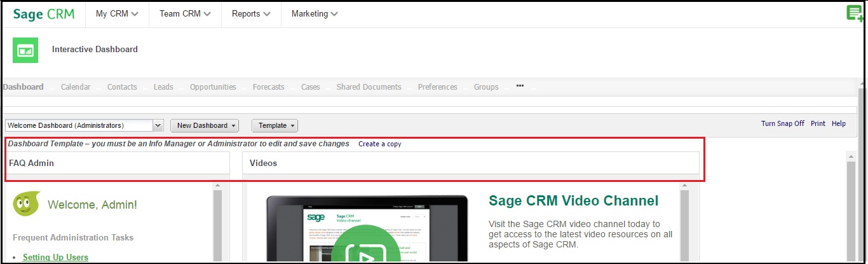Click the Sage CRM logo
868x264 pixels.
click(44, 13)
